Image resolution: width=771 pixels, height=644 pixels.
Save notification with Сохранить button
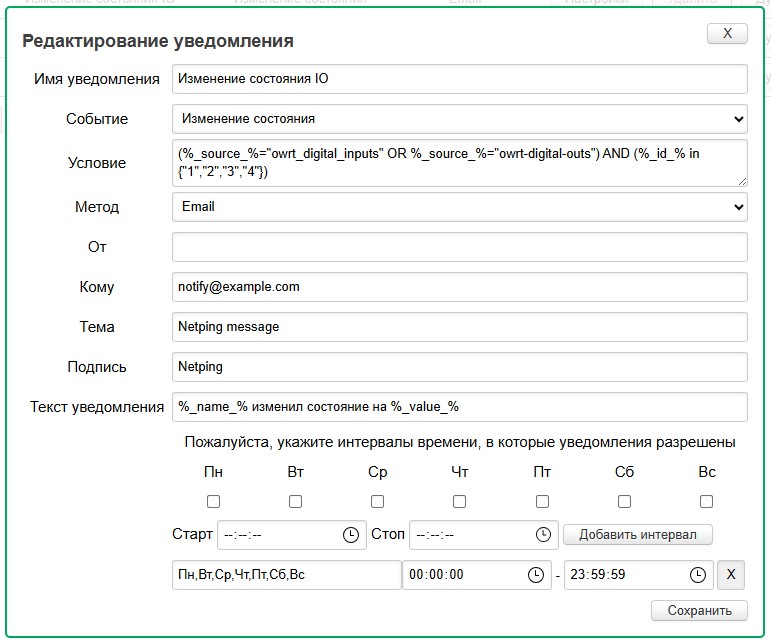[698, 610]
